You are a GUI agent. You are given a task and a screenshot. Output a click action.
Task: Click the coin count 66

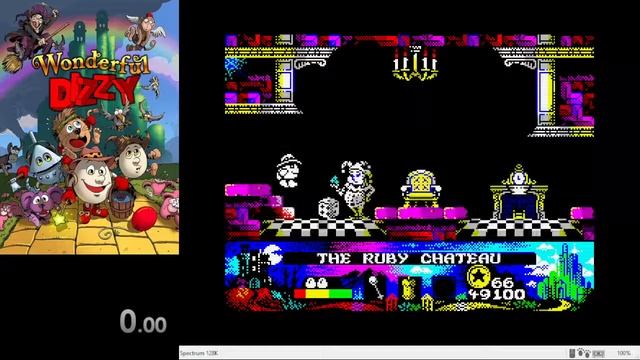[502, 282]
